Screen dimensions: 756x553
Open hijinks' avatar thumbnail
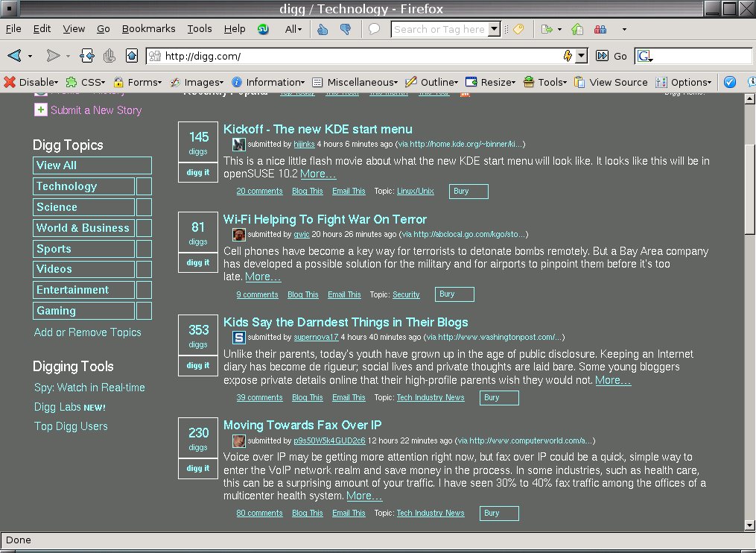pos(238,145)
